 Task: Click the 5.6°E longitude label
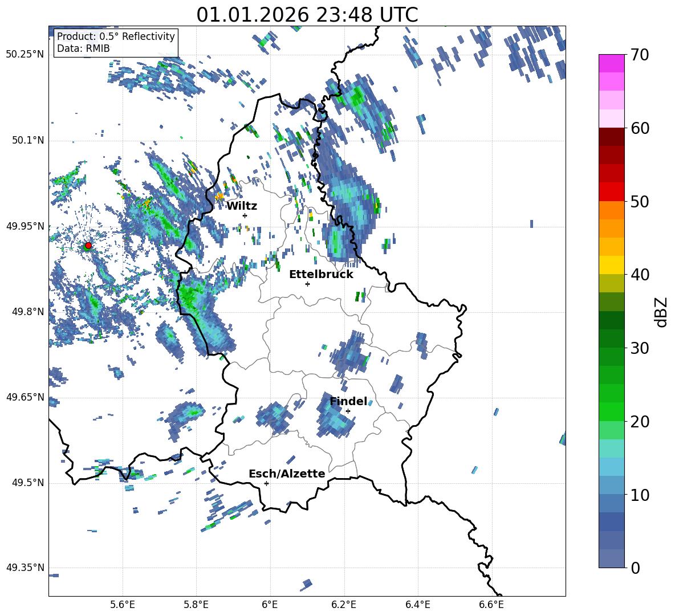click(123, 605)
